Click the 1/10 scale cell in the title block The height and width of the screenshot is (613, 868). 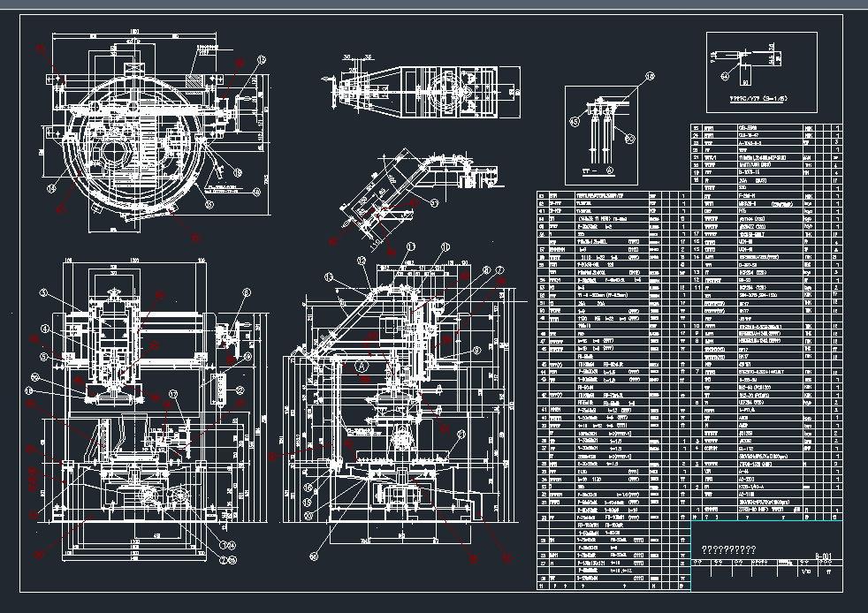coord(805,571)
